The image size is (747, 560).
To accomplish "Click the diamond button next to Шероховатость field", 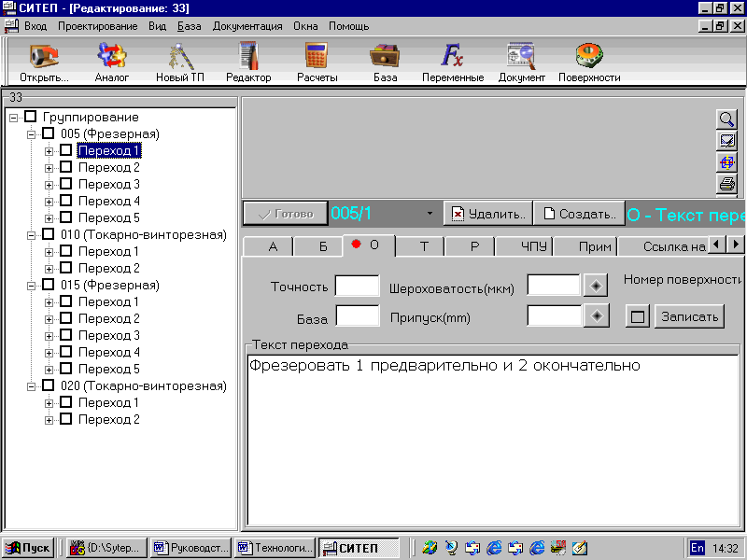I will tap(596, 286).
